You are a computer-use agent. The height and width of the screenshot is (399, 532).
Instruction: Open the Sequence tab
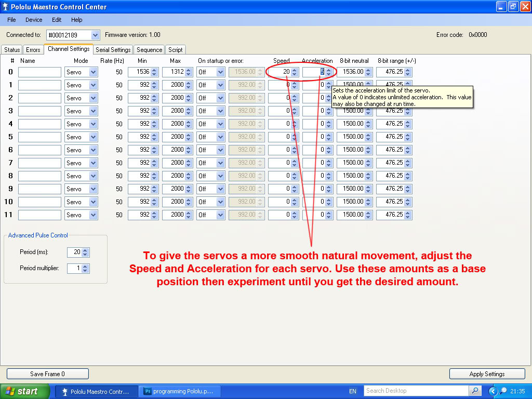click(x=149, y=49)
